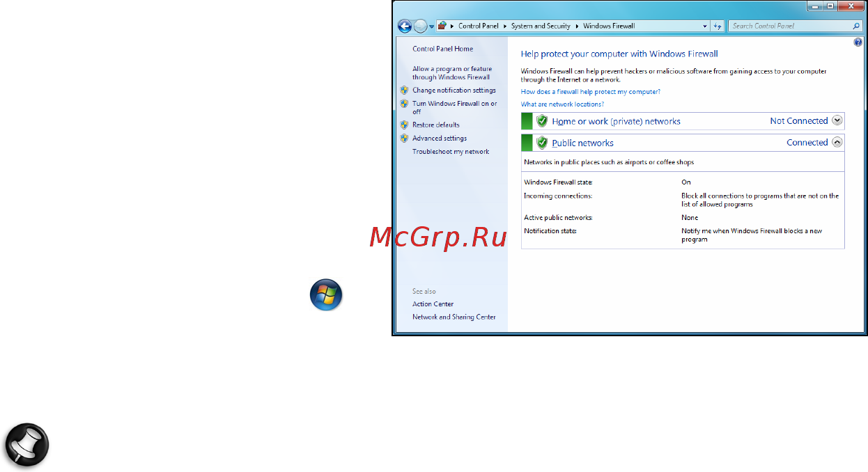Viewport: 868px width, 472px height.
Task: Open recent pages dropdown arrow
Action: click(x=432, y=26)
